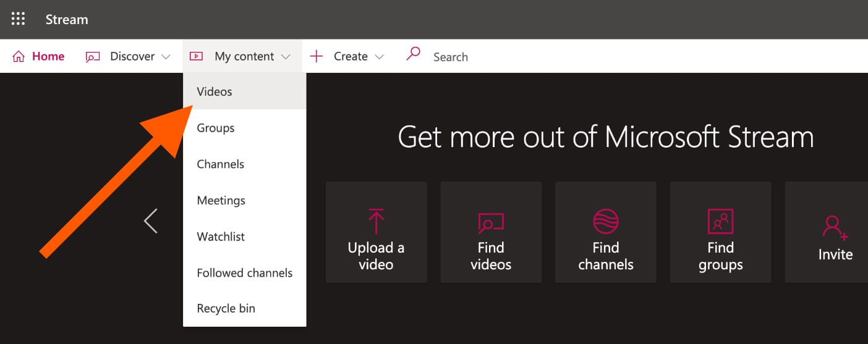Open Meetings from My content menu
Image resolution: width=868 pixels, height=344 pixels.
(x=221, y=201)
